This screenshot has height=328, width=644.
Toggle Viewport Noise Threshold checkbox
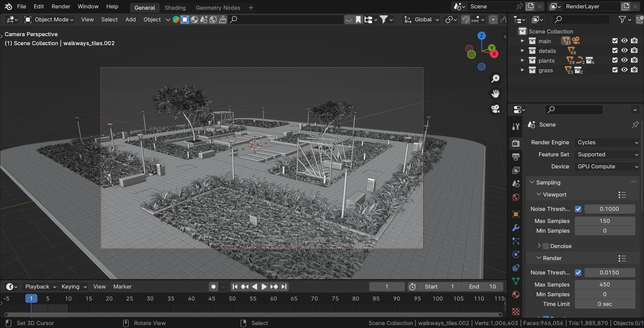[x=578, y=209]
